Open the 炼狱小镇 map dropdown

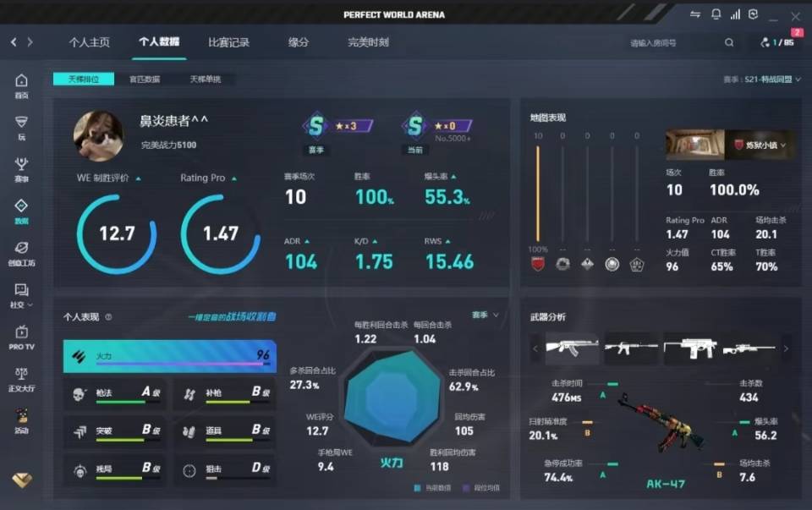click(x=760, y=145)
